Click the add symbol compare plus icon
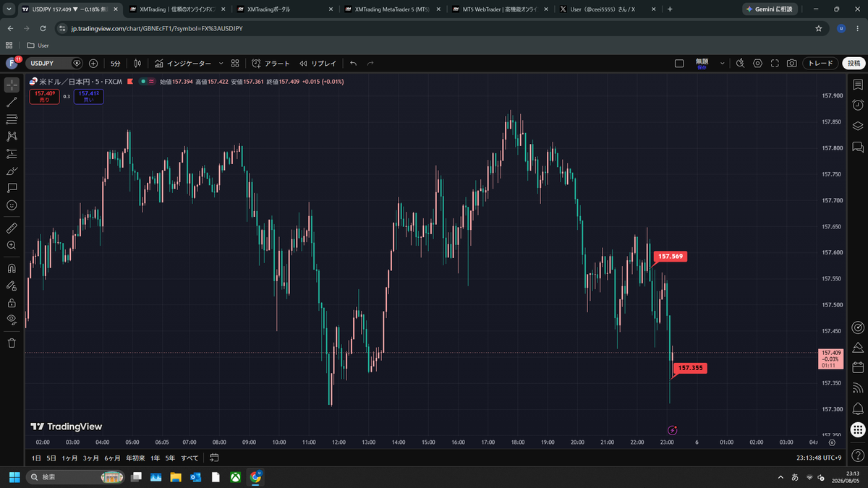This screenshot has width=868, height=488. [x=93, y=64]
